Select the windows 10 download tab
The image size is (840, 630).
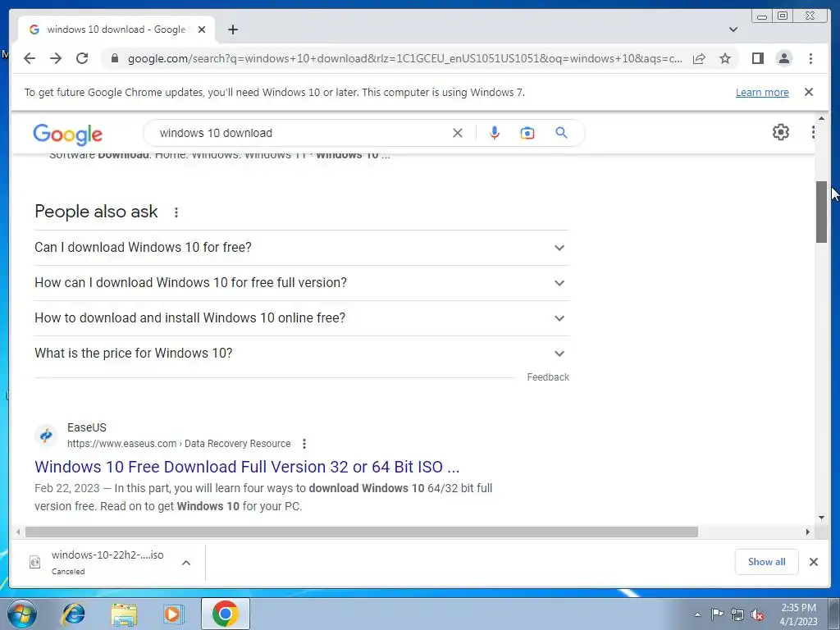(x=116, y=30)
